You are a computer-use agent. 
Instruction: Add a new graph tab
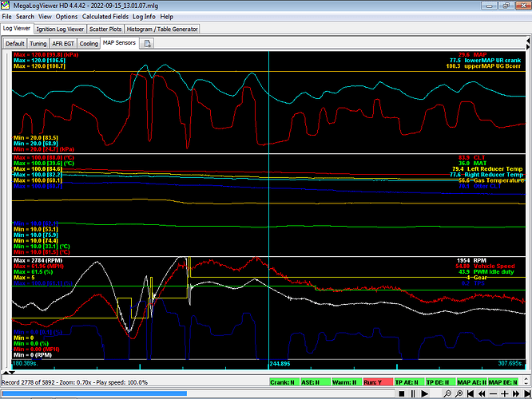click(x=147, y=43)
